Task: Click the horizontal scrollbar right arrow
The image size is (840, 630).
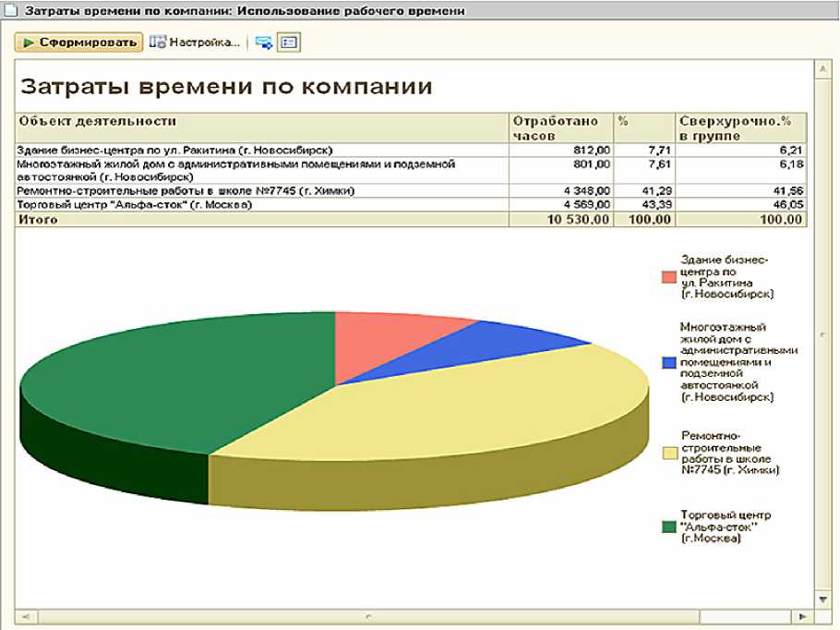Action: coord(802,616)
